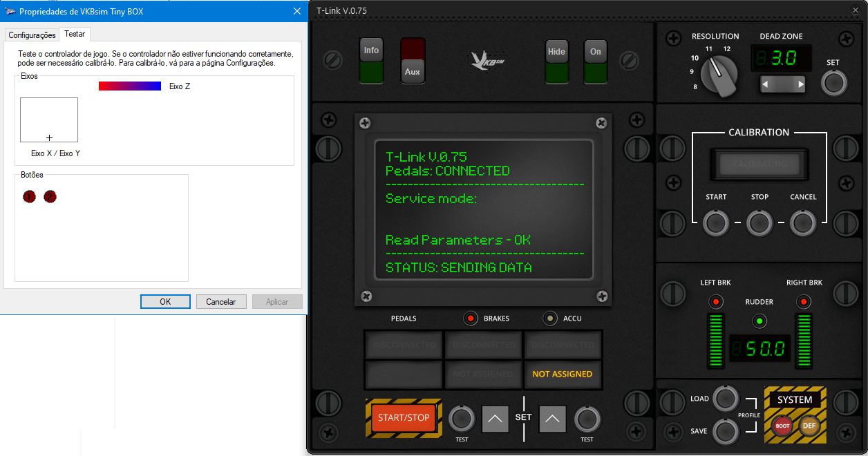
Task: Click the red BOOT system button
Action: tap(782, 426)
